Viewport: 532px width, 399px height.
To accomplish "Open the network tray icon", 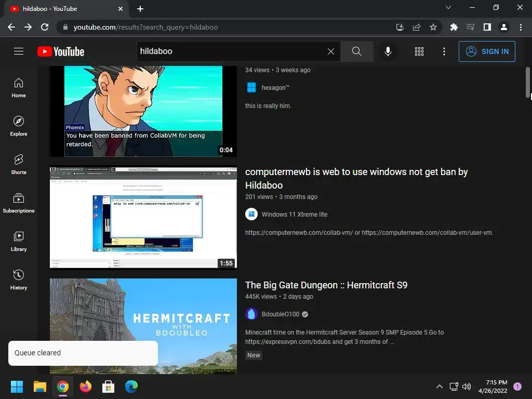I will pos(454,387).
